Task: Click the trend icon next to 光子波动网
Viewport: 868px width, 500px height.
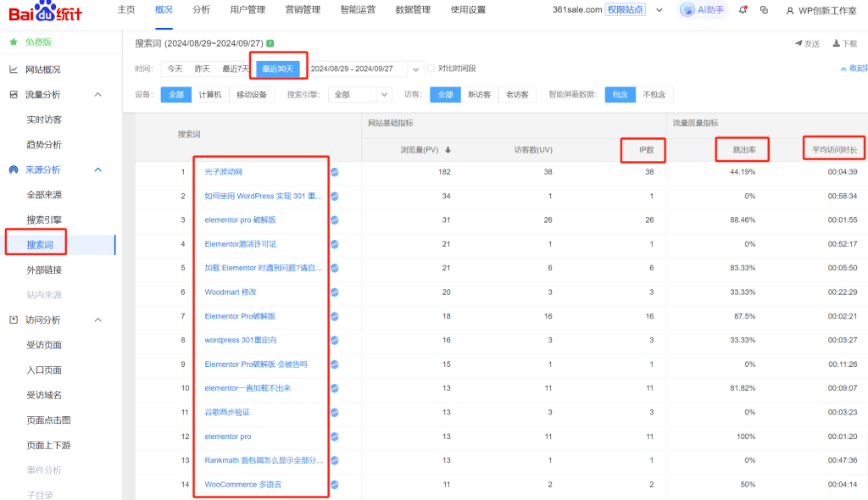Action: coord(335,172)
